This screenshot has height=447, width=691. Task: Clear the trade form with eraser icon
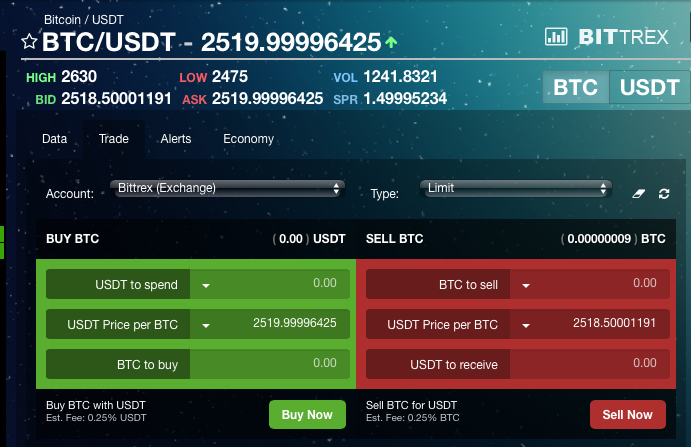(x=639, y=194)
